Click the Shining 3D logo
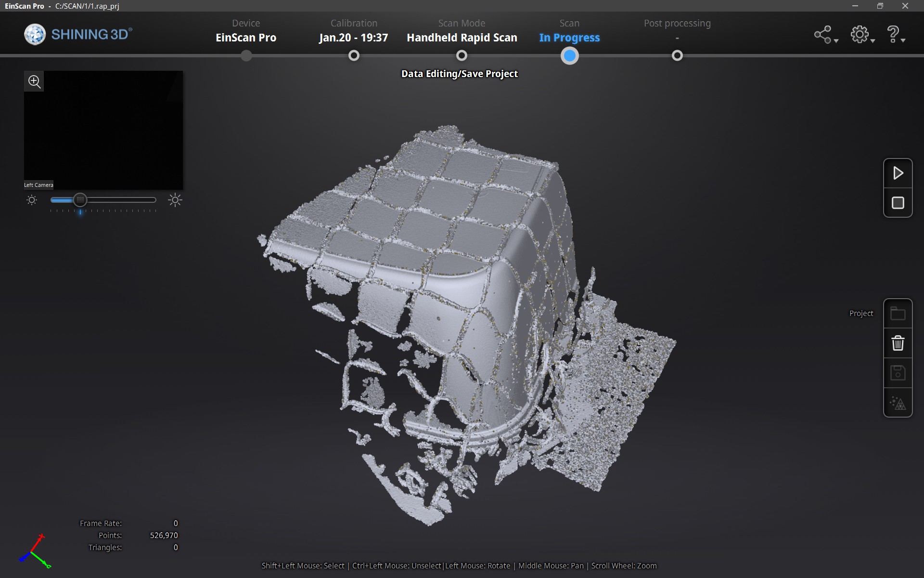 tap(78, 35)
